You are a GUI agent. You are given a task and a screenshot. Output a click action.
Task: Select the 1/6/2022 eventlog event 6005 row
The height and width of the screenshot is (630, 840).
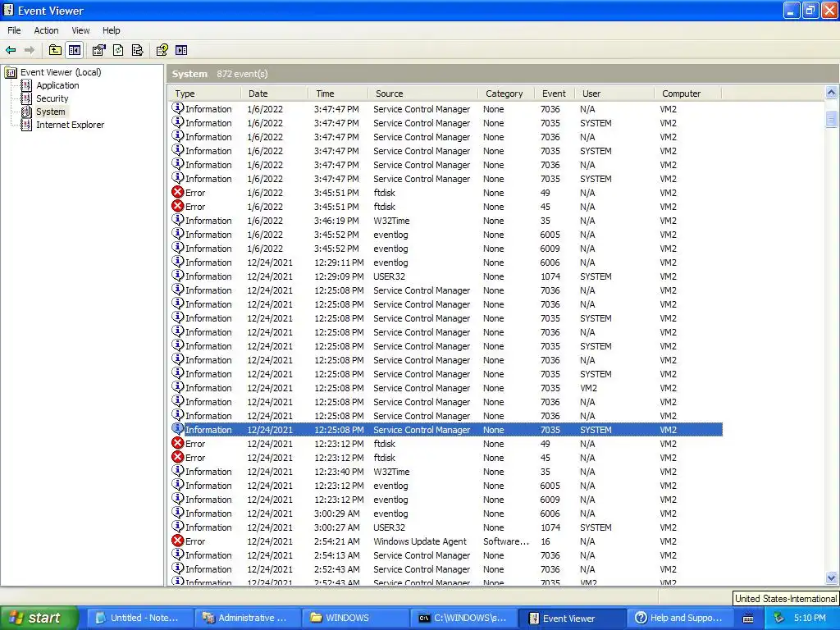pyautogui.click(x=445, y=235)
